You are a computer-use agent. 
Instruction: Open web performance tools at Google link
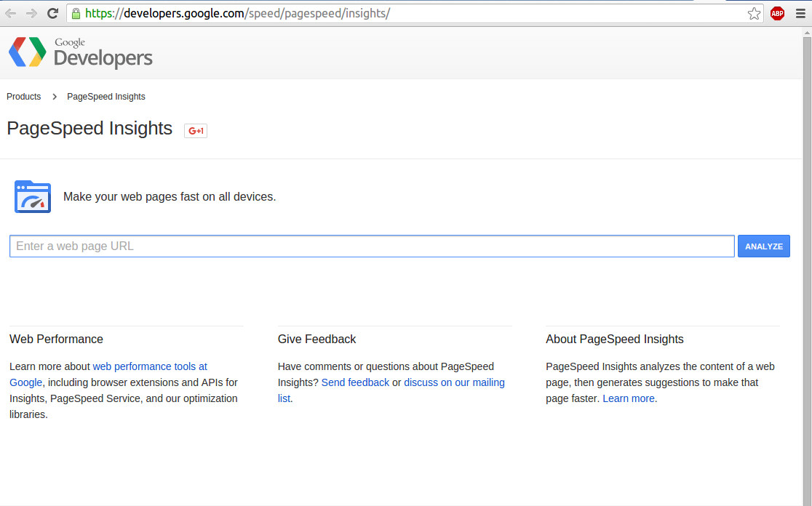[108, 374]
